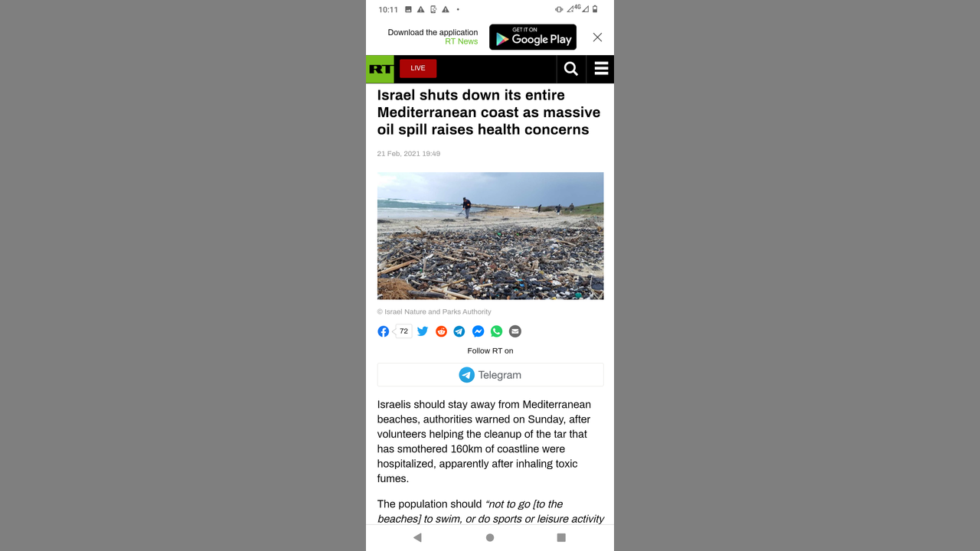The width and height of the screenshot is (980, 551).
Task: Open the hamburger menu icon
Action: click(601, 69)
